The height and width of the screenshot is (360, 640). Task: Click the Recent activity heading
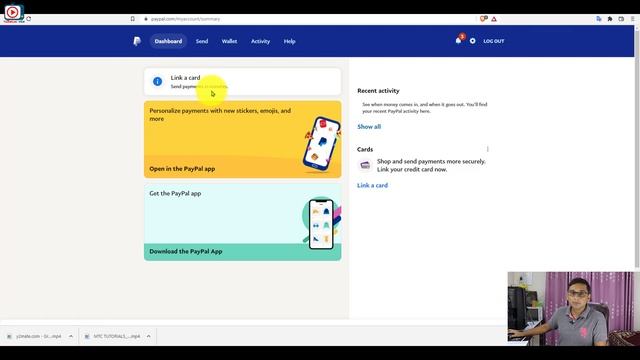pyautogui.click(x=378, y=91)
